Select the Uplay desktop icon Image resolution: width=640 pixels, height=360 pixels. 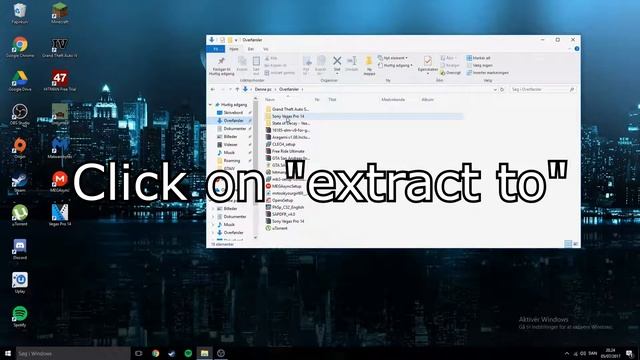(x=20, y=283)
